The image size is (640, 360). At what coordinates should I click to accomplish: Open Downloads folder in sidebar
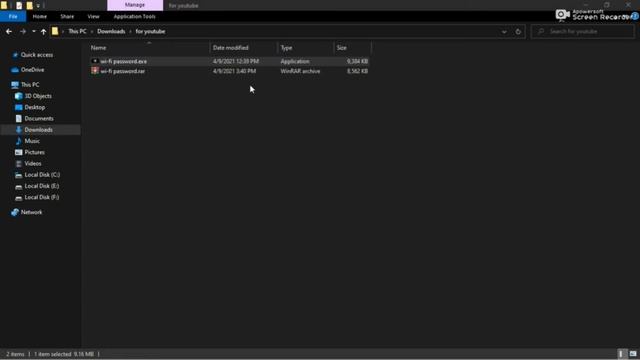pos(38,130)
